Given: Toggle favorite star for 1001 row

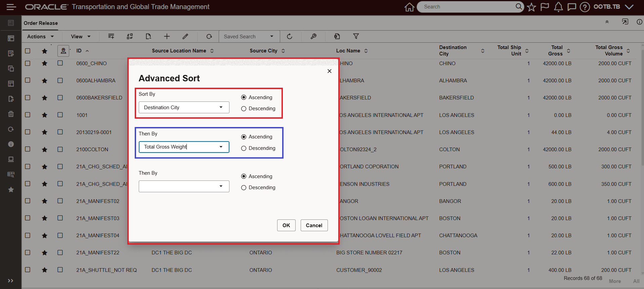Looking at the screenshot, I should [x=44, y=115].
